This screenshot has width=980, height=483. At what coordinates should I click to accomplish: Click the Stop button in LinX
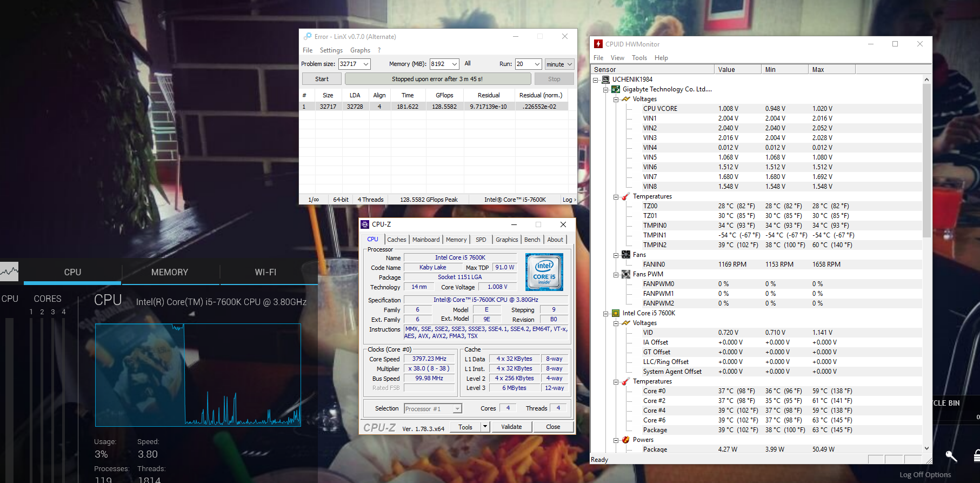point(554,79)
